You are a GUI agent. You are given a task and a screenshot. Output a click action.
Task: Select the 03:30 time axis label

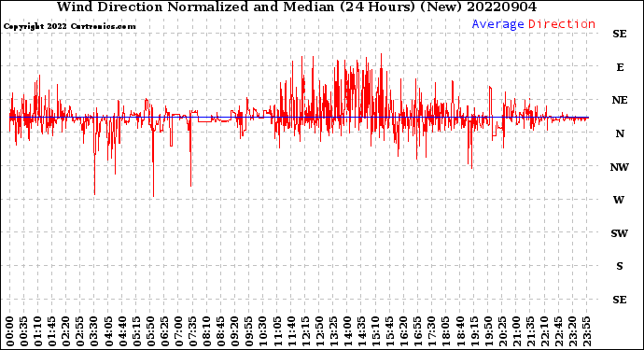coord(94,331)
